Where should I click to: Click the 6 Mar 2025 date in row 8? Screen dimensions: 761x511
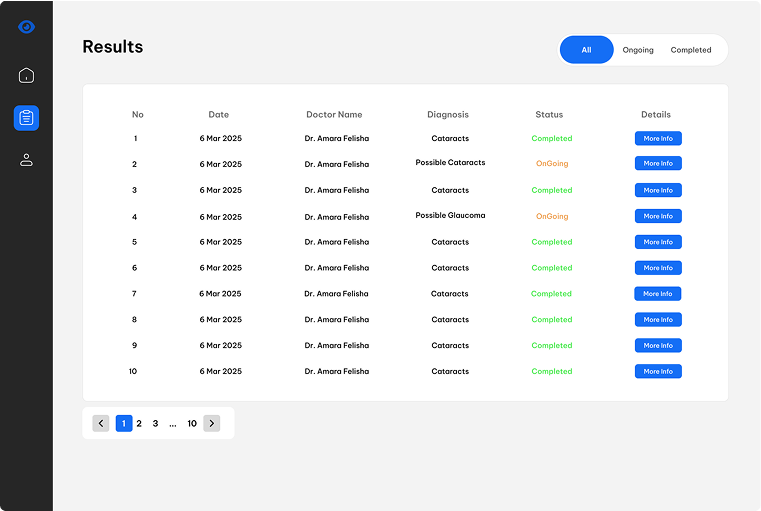coord(220,319)
